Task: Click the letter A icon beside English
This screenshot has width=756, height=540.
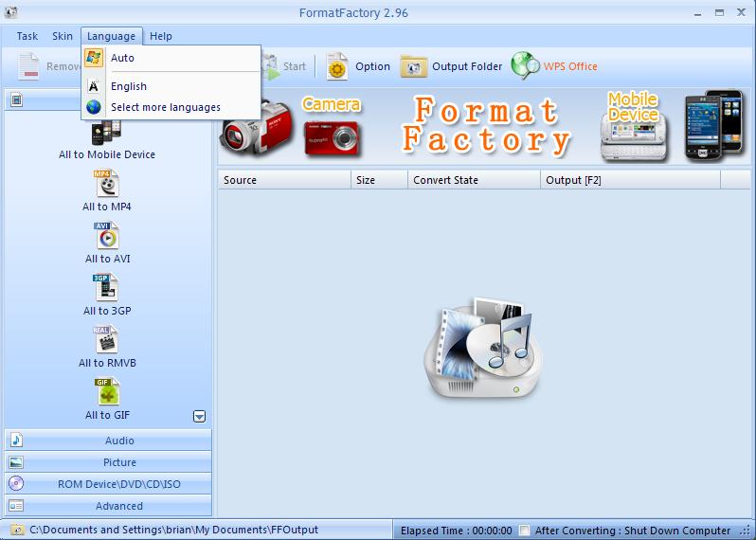Action: pos(94,86)
